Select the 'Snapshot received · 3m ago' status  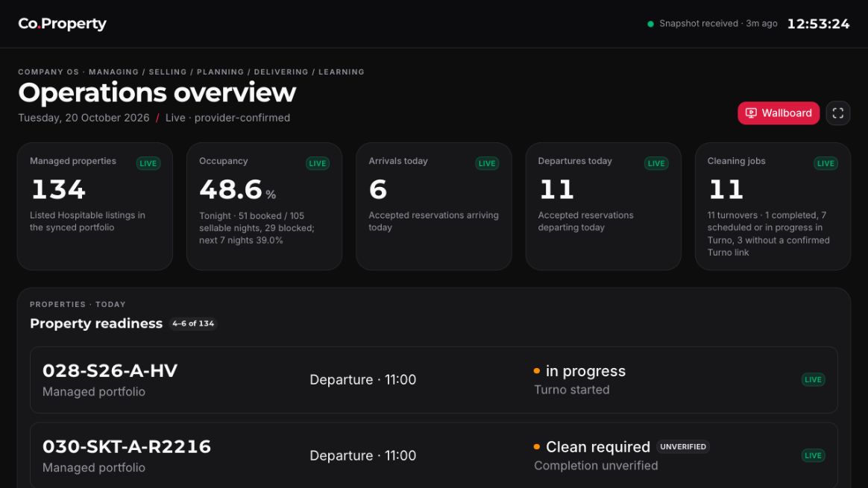(718, 24)
